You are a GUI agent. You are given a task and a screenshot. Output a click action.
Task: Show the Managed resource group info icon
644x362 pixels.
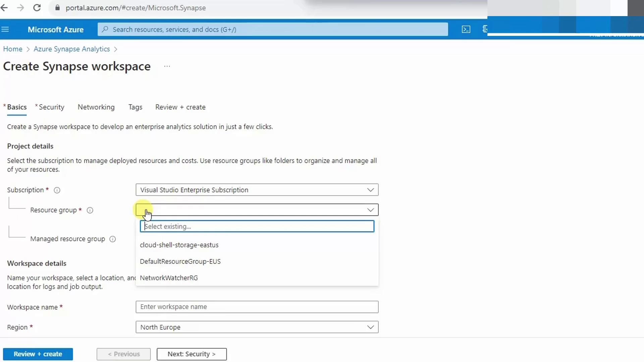[x=113, y=239]
